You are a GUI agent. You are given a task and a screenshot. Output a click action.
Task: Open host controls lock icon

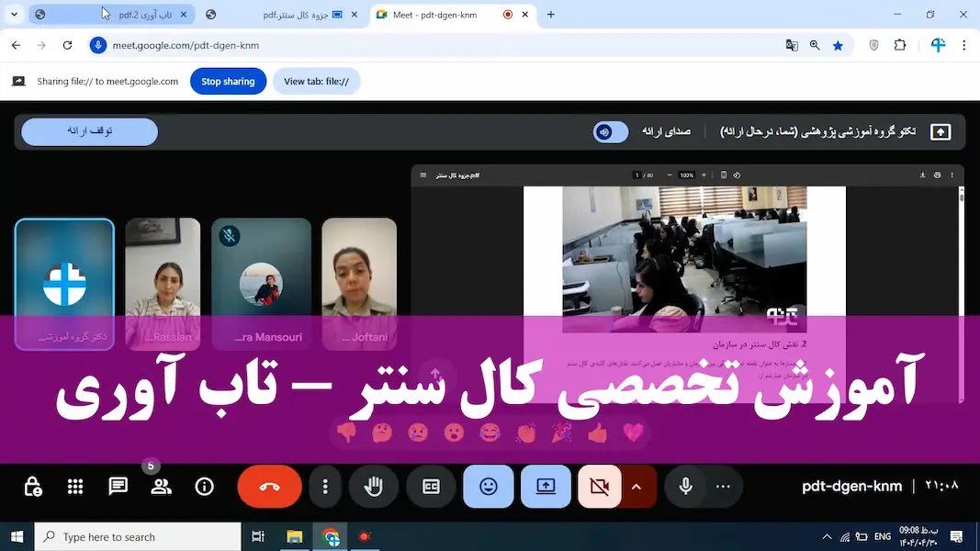pyautogui.click(x=32, y=487)
